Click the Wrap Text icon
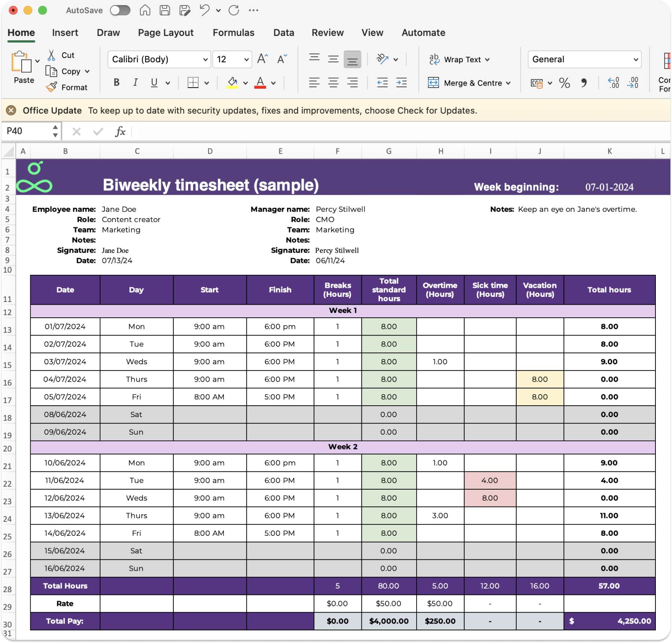 pyautogui.click(x=434, y=59)
